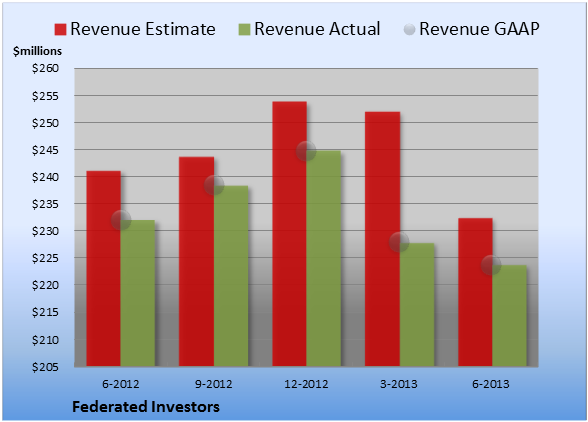Screen dimensions: 588x422
Task: Click the $205 axis value
Action: point(45,367)
